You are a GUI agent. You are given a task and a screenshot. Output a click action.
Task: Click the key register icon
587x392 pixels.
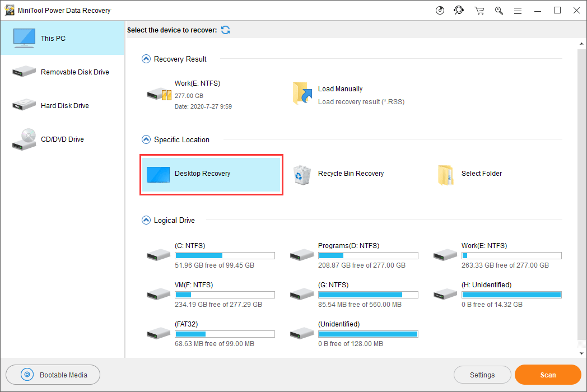pyautogui.click(x=499, y=11)
